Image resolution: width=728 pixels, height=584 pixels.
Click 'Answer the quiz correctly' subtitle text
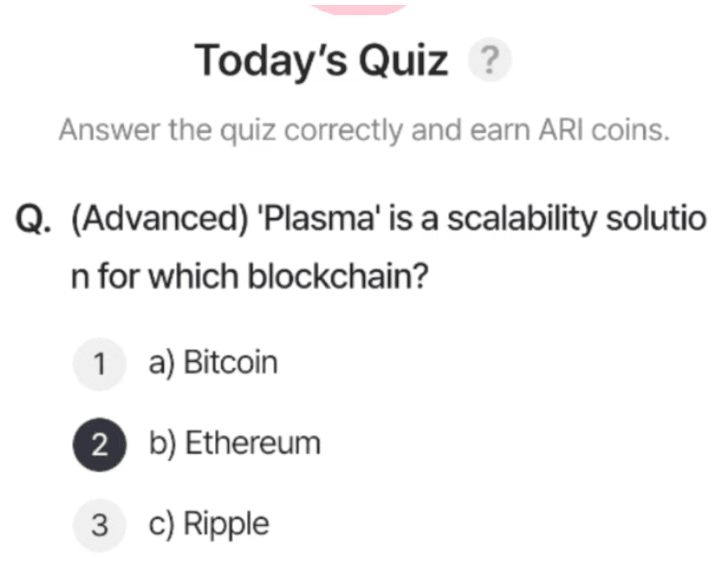[232, 131]
